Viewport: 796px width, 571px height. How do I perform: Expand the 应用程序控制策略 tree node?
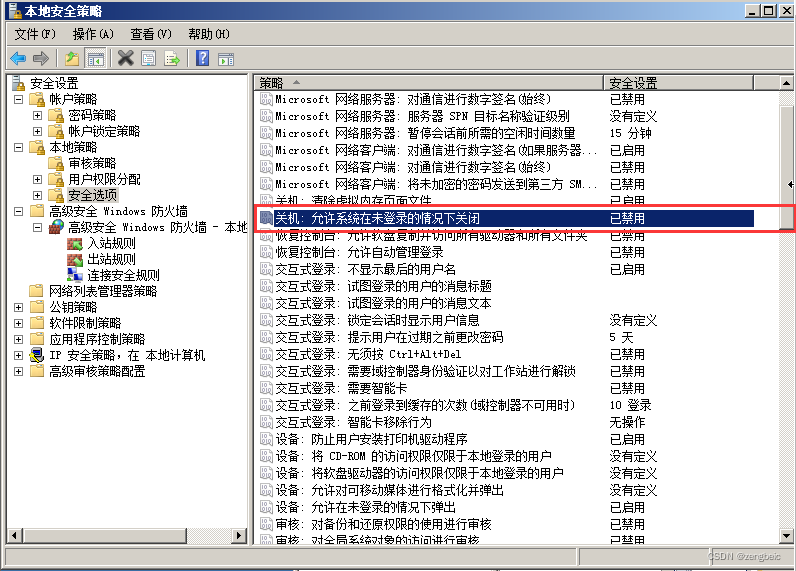click(x=19, y=339)
